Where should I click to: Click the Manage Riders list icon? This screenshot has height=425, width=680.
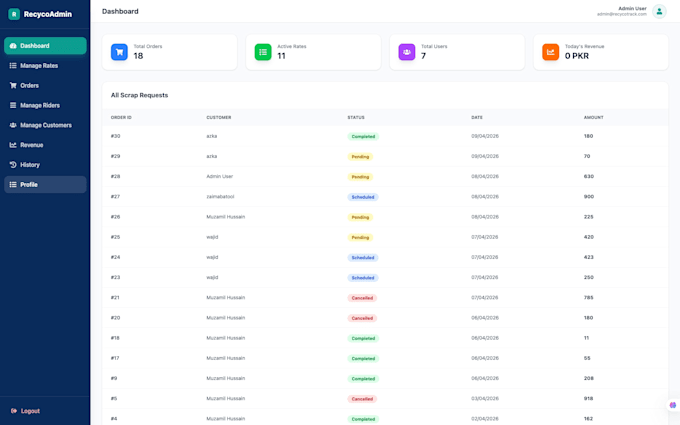point(13,105)
